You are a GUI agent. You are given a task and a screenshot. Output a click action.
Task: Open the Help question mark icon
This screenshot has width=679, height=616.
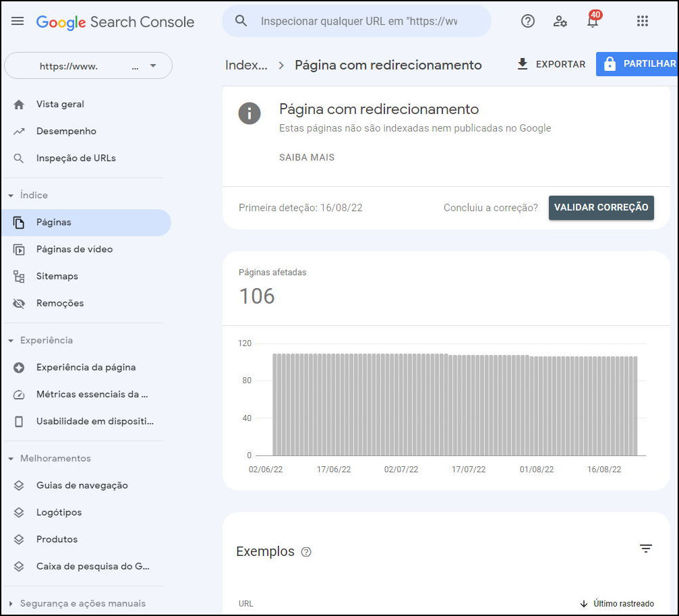point(527,21)
